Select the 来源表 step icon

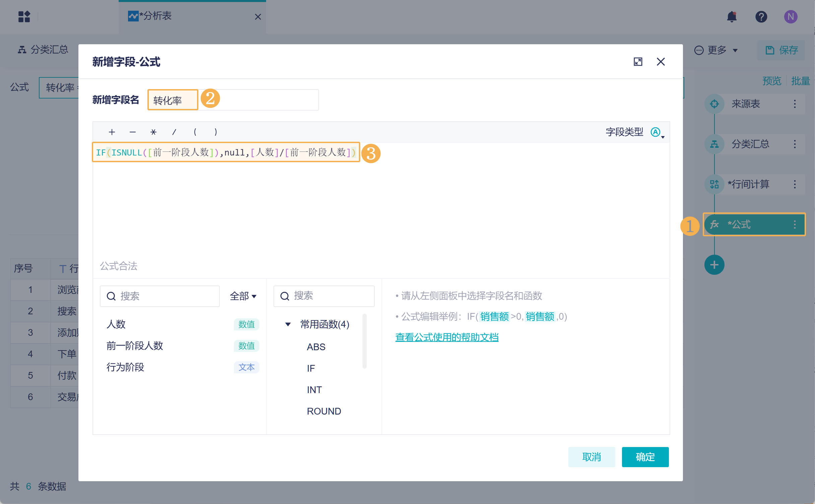point(714,104)
